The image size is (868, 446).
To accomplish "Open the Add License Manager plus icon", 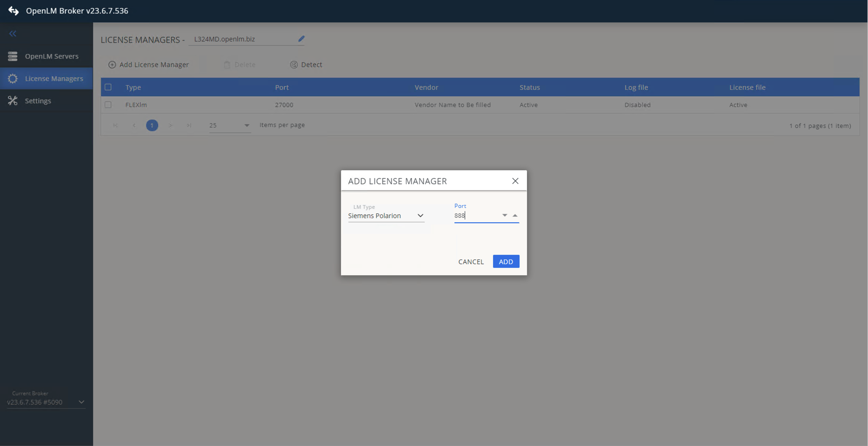I will [112, 65].
